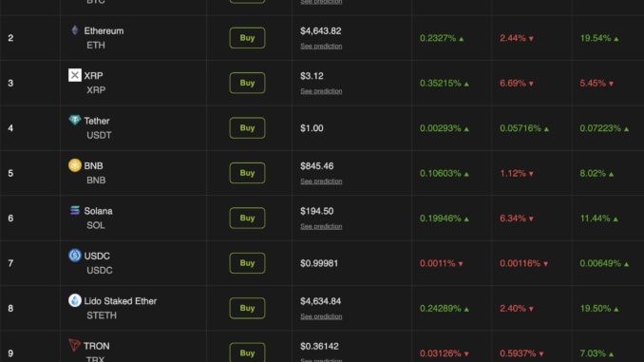Screen dimensions: 644x362
Task: Open See prediction link under XRP price
Action: pos(321,91)
